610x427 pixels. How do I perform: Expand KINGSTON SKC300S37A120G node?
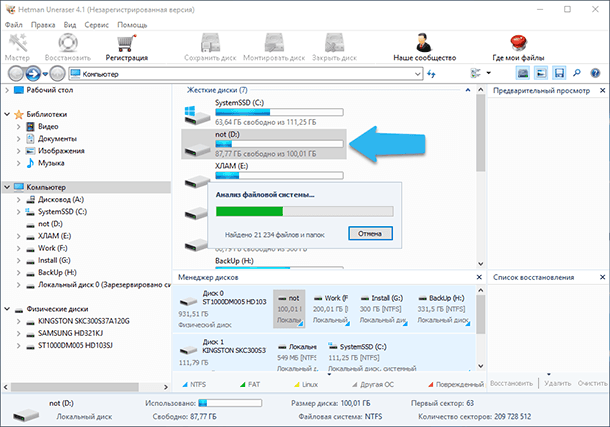(x=18, y=321)
